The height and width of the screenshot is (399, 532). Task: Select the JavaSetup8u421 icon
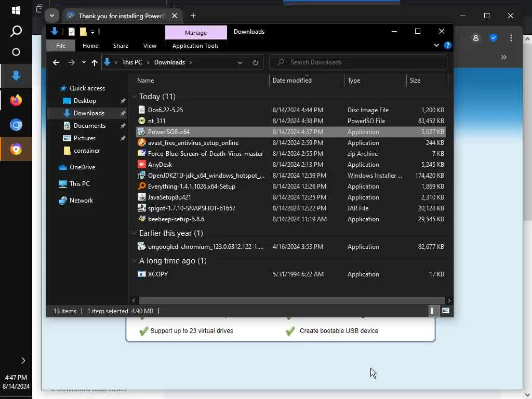click(142, 197)
